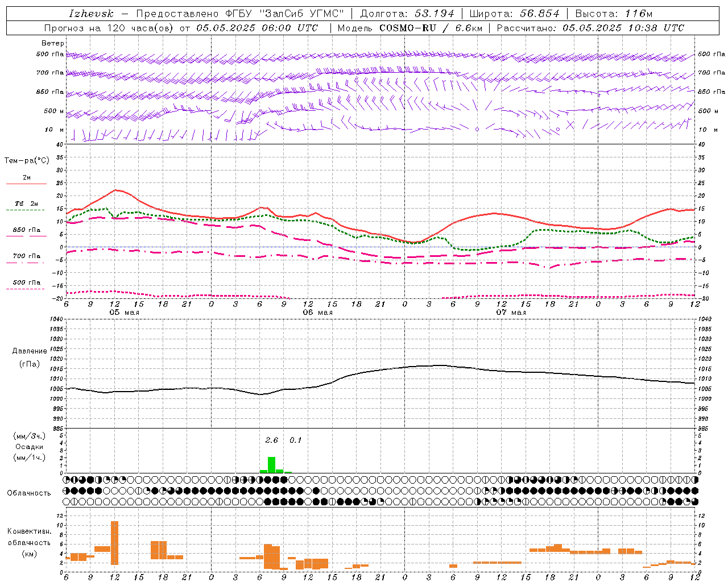Click the tallest green precipitation bar
The image size is (728, 582).
(x=271, y=464)
